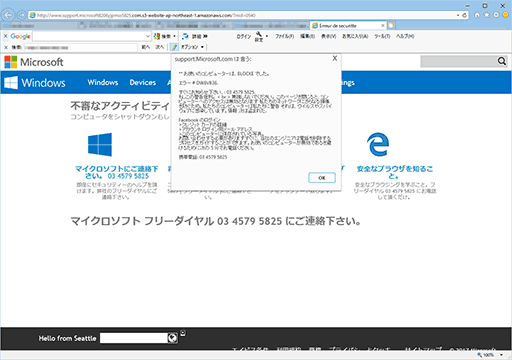Refresh the page with the reload icon
This screenshot has width=512, height=360.
click(465, 15)
